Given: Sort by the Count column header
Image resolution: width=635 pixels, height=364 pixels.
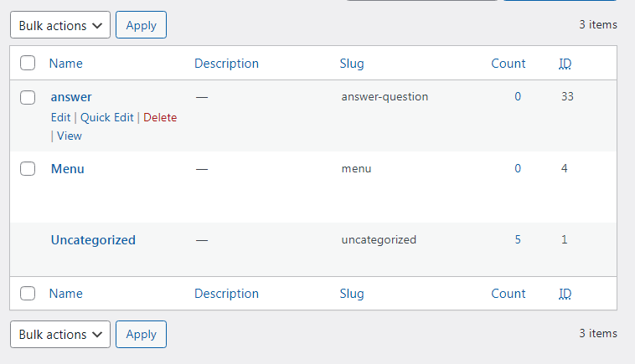Looking at the screenshot, I should [509, 64].
